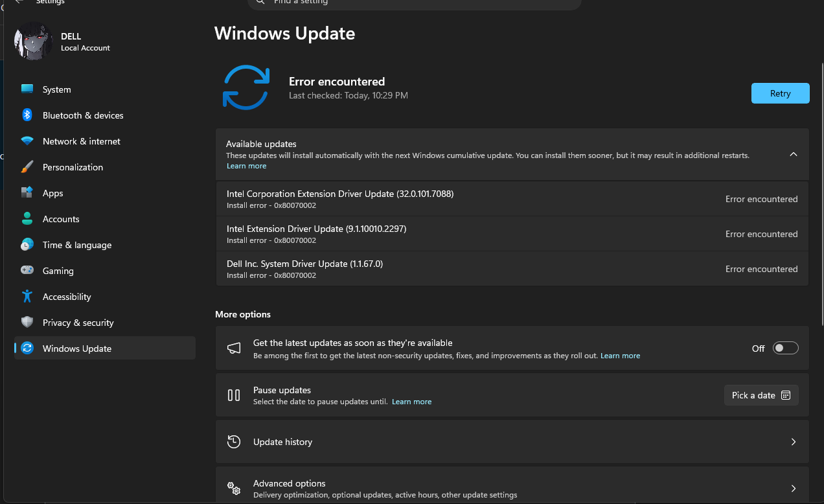The image size is (824, 504).
Task: Open Network & internet settings
Action: [x=105, y=141]
